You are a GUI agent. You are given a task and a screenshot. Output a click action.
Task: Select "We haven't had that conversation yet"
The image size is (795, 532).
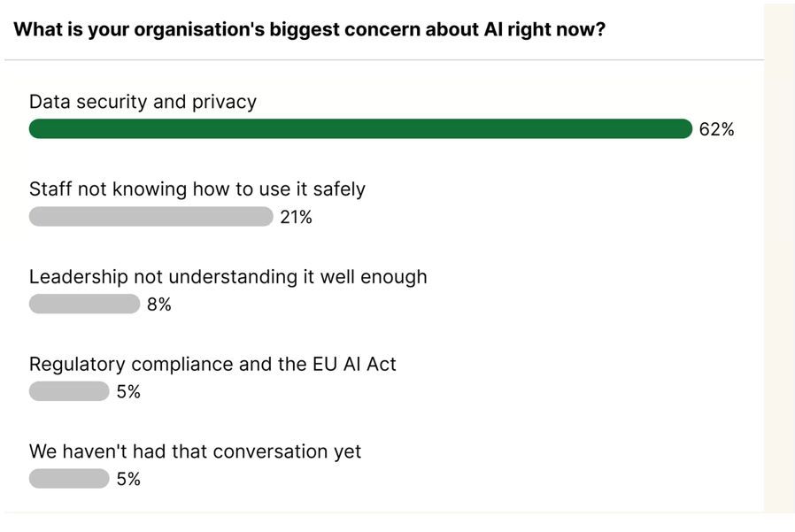[195, 451]
